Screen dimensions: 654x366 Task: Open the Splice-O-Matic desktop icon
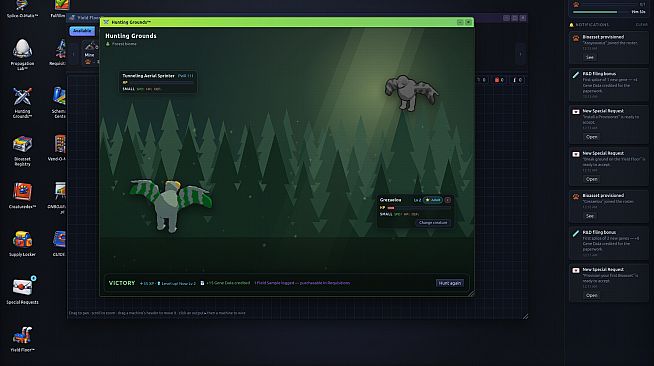click(22, 5)
